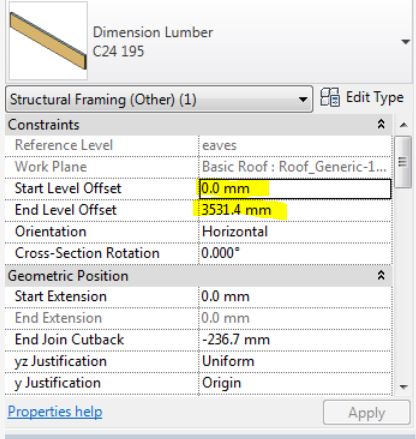Click the scrollbar up arrow
Image resolution: width=416 pixels, height=439 pixels.
click(x=404, y=125)
